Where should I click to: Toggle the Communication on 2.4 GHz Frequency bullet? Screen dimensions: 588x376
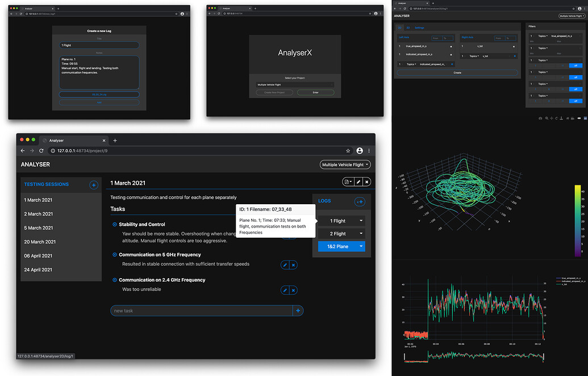click(x=115, y=280)
